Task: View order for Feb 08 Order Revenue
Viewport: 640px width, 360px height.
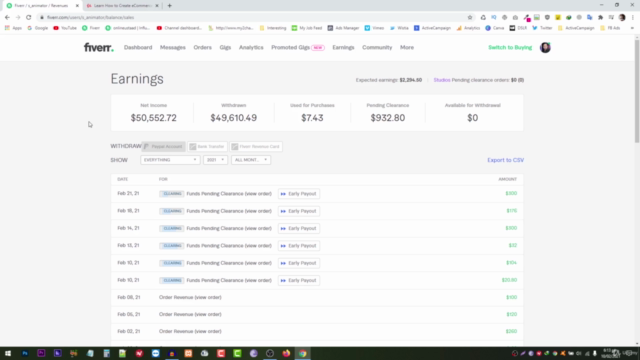Action: (208, 298)
